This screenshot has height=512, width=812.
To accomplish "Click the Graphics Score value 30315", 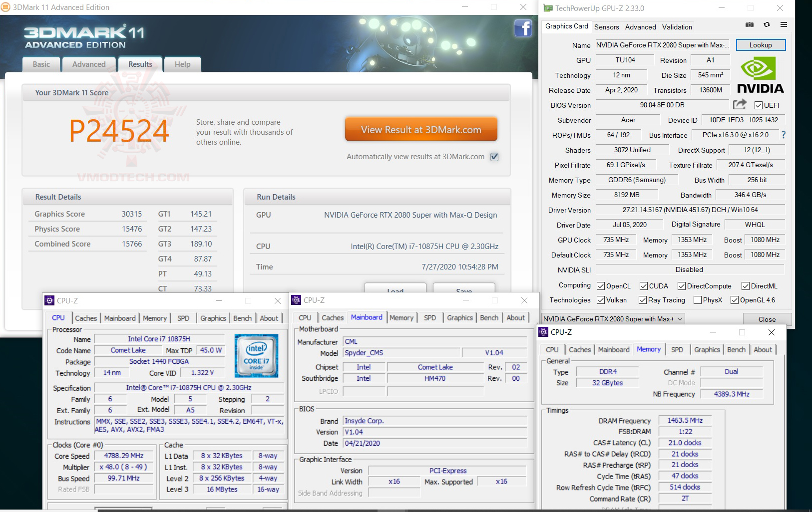I will pyautogui.click(x=132, y=214).
